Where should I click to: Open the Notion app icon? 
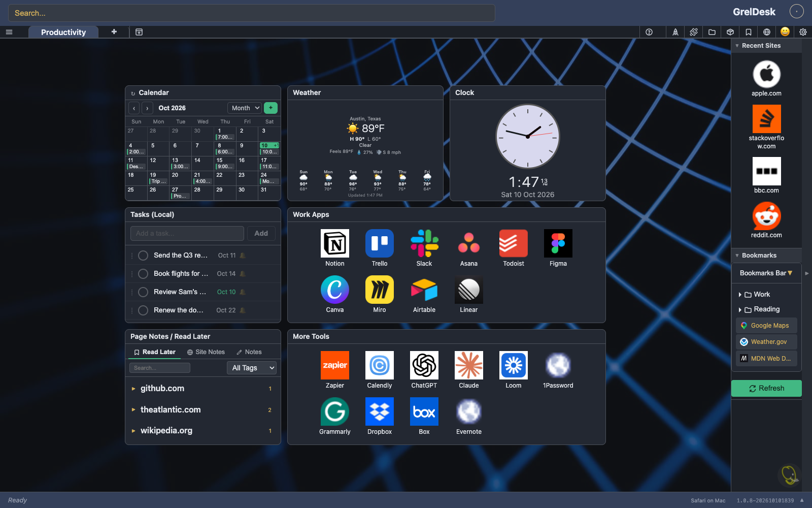coord(335,243)
